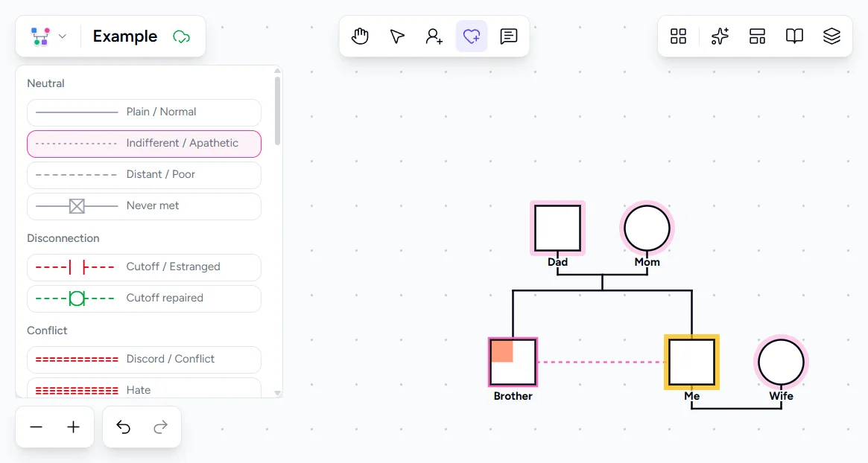
Task: Click the pink dotted relationship line
Action: click(x=601, y=362)
